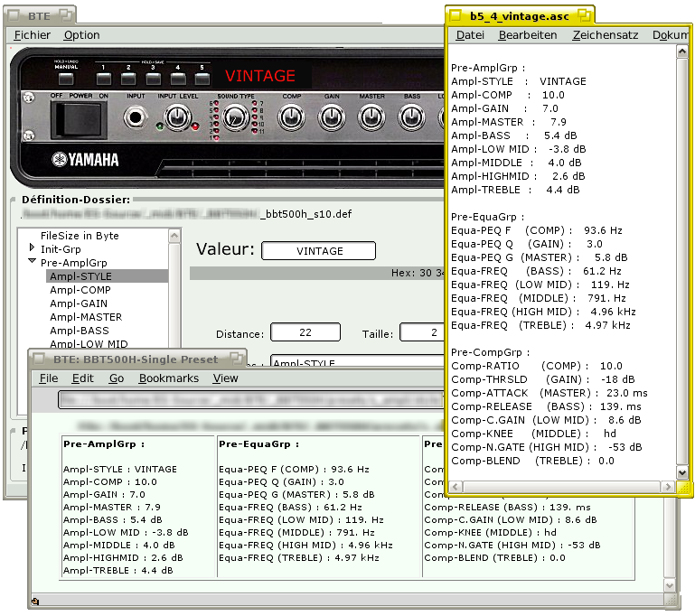
Task: Select Ampl-MASTER in the tree
Action: (86, 317)
